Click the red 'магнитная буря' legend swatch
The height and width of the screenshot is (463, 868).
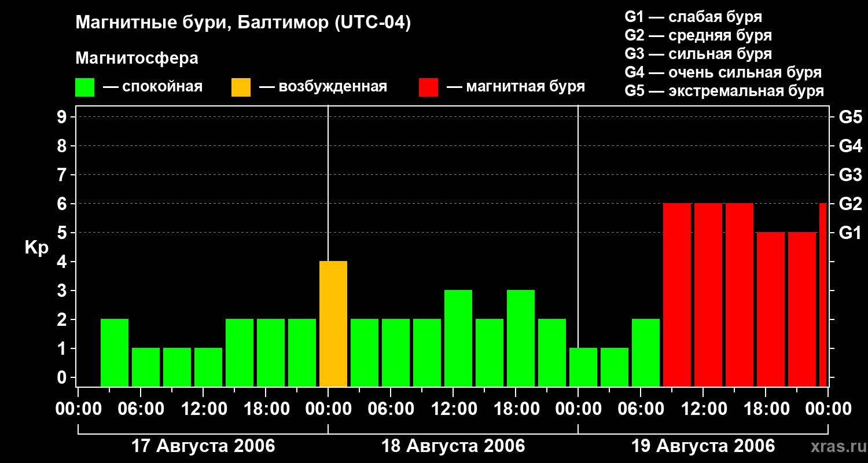pyautogui.click(x=429, y=87)
